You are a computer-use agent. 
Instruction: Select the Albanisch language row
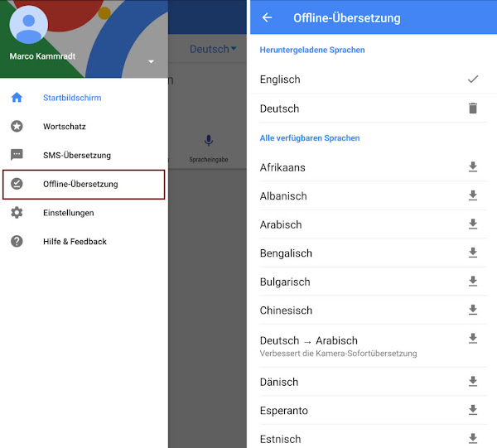click(x=374, y=195)
